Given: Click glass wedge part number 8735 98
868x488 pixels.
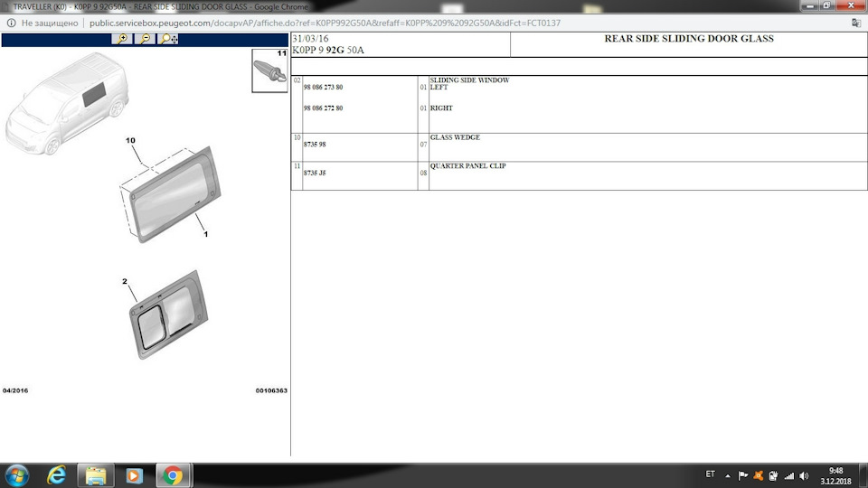Looking at the screenshot, I should coord(315,145).
